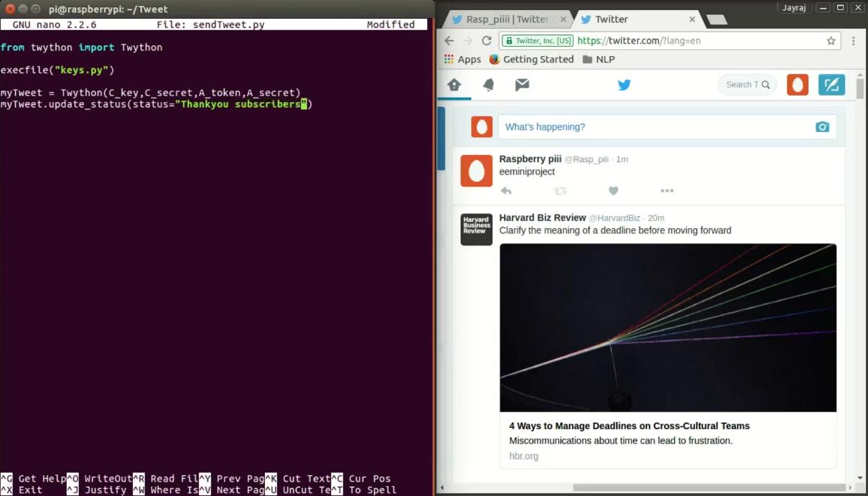The height and width of the screenshot is (496, 868).
Task: Open Twitter notifications bell
Action: pyautogui.click(x=488, y=85)
